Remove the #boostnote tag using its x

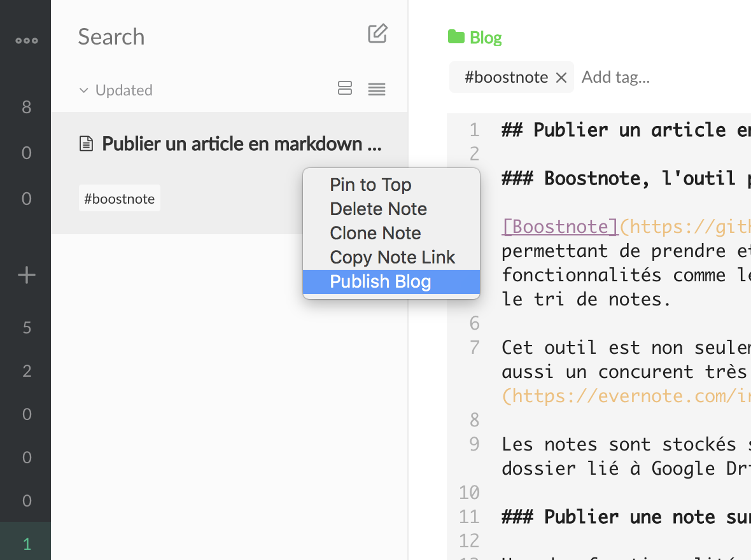coord(561,78)
